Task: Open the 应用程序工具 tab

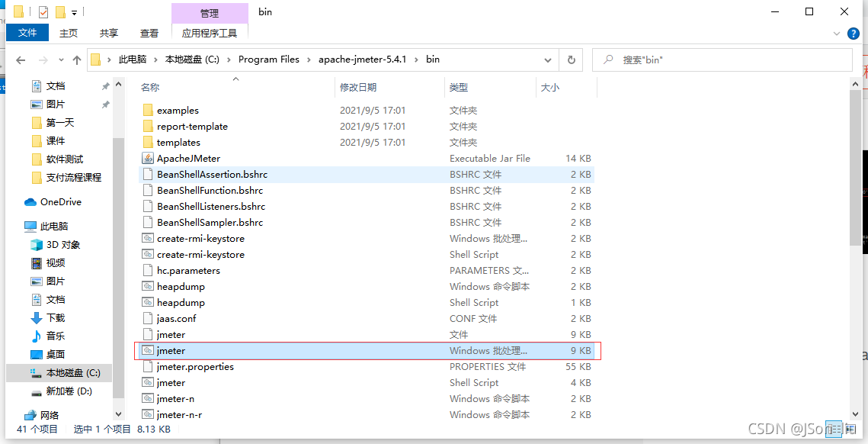Action: [x=210, y=34]
